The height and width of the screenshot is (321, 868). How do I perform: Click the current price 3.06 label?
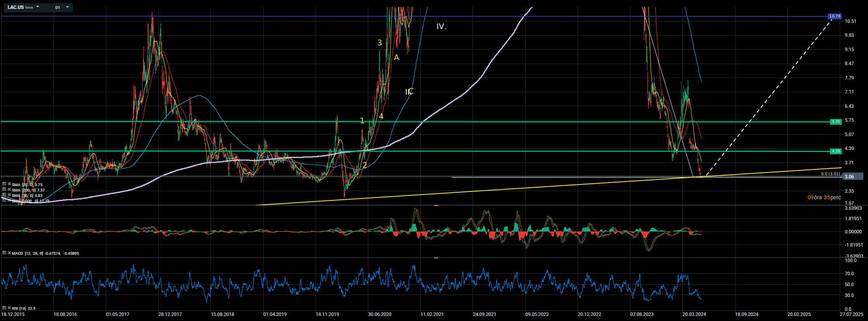point(849,177)
